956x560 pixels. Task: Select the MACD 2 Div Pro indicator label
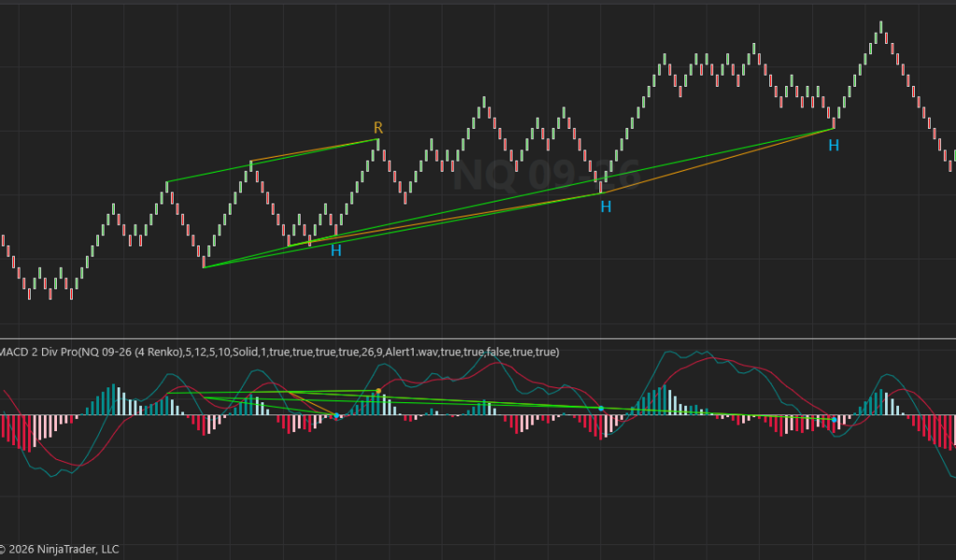tap(279, 352)
